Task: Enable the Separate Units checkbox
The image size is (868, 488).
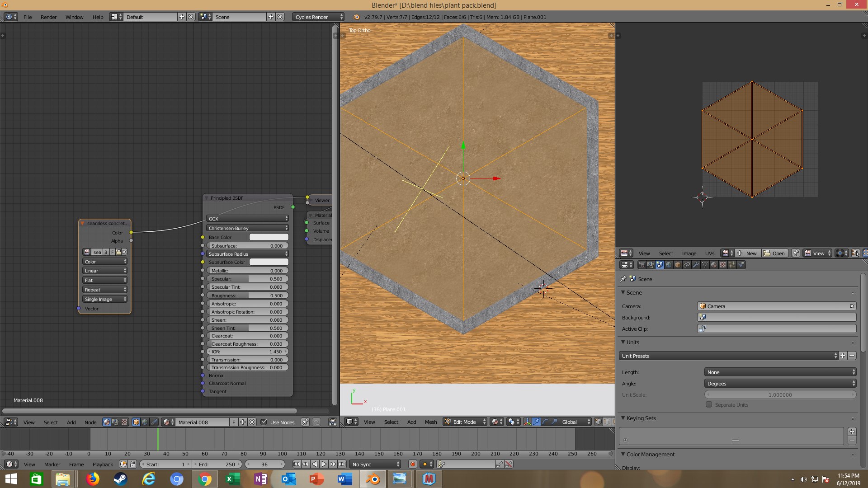Action: (x=709, y=405)
